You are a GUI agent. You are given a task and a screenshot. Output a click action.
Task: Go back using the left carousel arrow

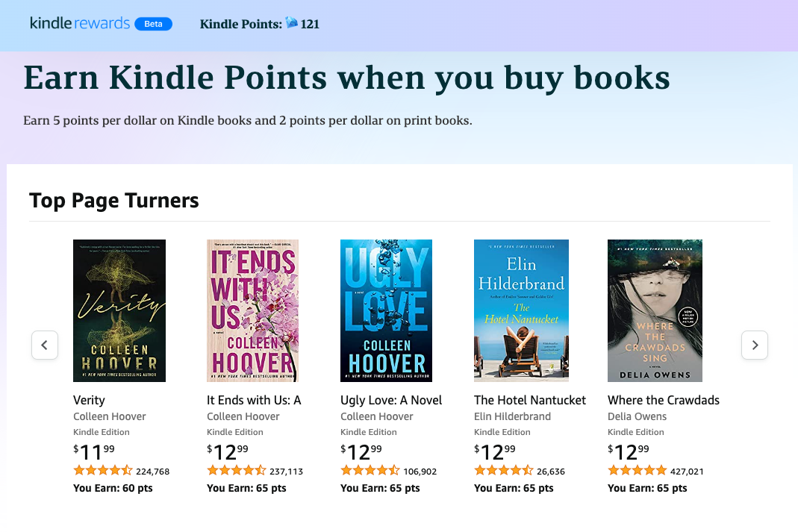[x=45, y=345]
